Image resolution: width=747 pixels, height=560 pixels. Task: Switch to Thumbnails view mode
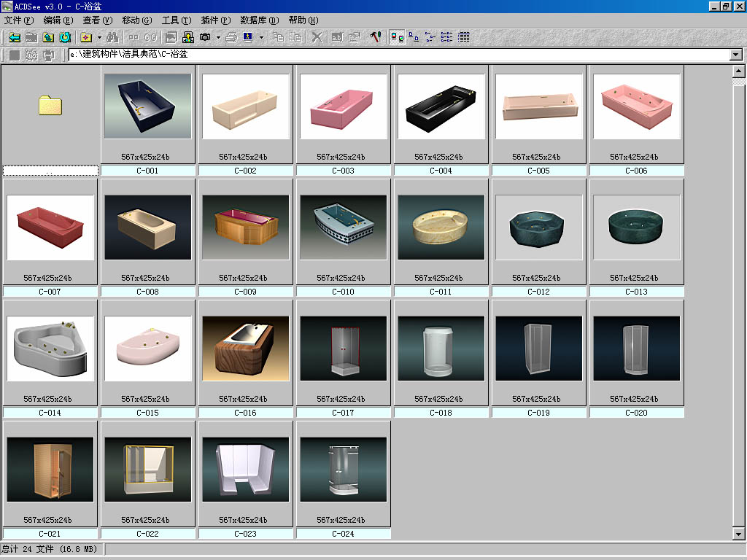pos(397,36)
